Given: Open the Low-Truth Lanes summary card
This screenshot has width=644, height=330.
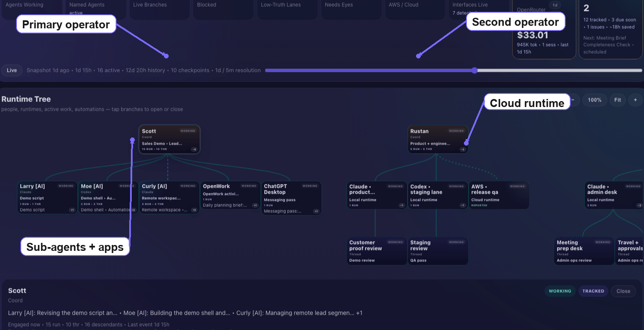Looking at the screenshot, I should pyautogui.click(x=288, y=9).
